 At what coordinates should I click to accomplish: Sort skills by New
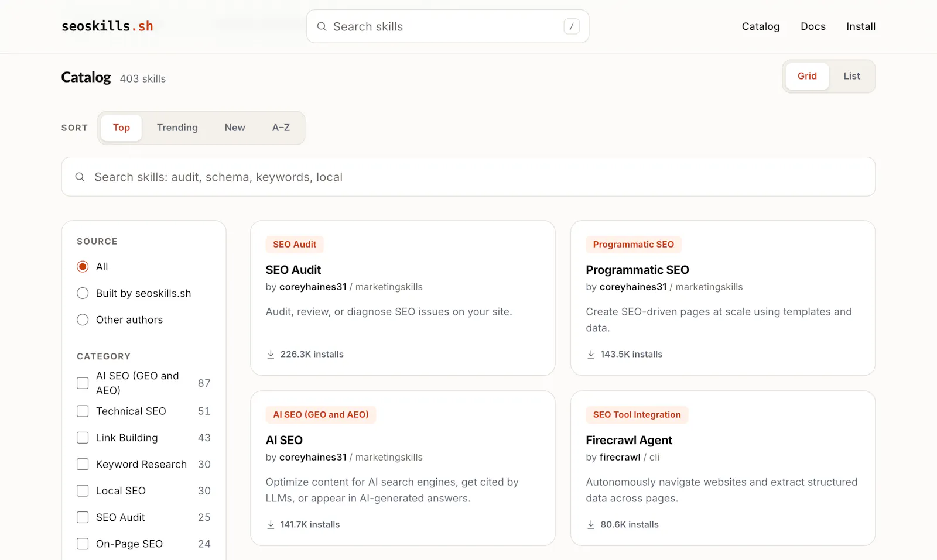coord(235,128)
